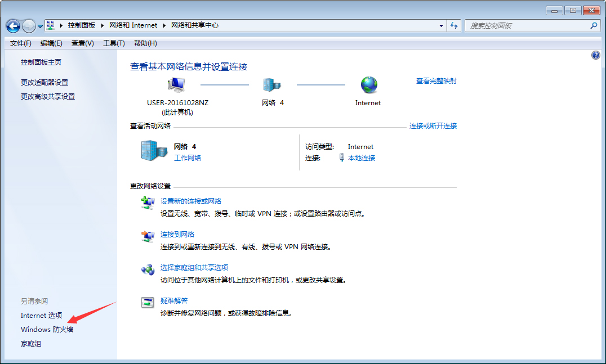
Task: Click the refresh icon in address bar
Action: point(454,25)
